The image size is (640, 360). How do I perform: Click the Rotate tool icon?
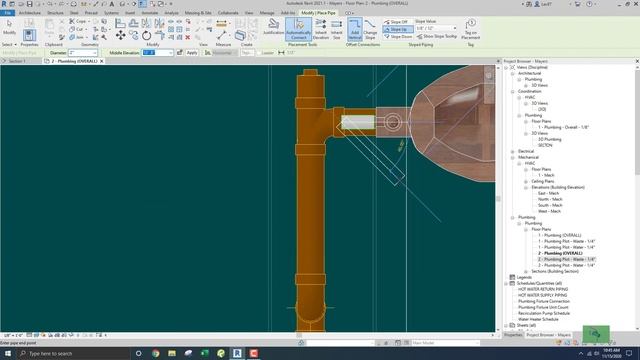tap(147, 36)
